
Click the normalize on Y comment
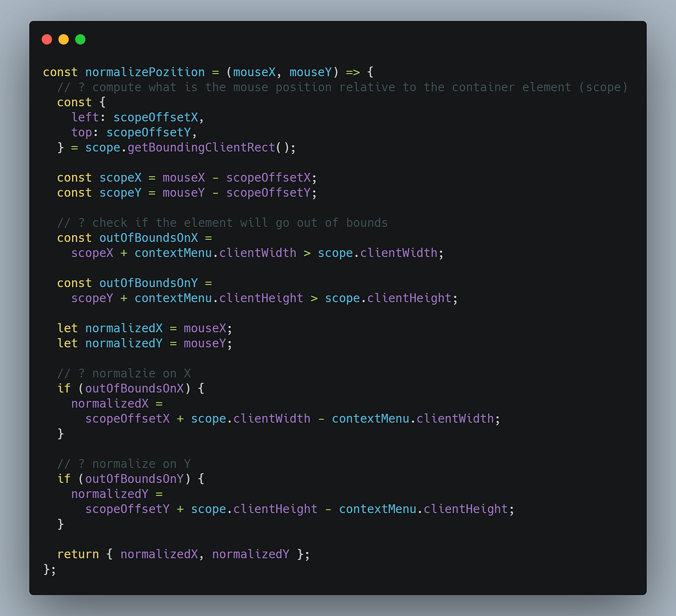(x=124, y=463)
